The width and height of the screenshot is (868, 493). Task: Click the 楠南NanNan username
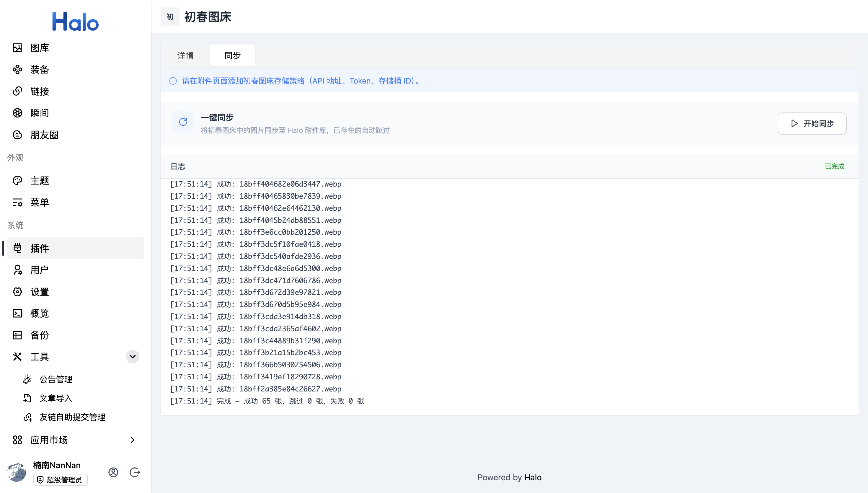tap(57, 465)
